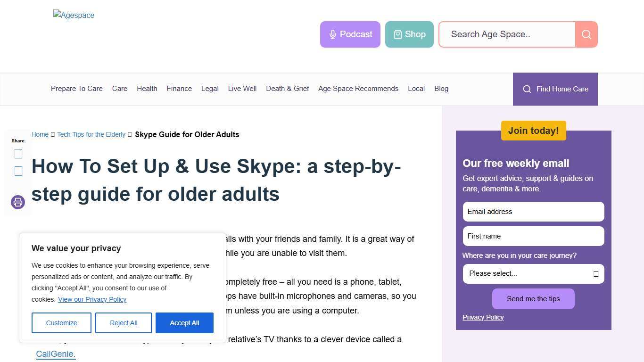
Task: Switch to the Death & Grief section
Action: point(287,89)
